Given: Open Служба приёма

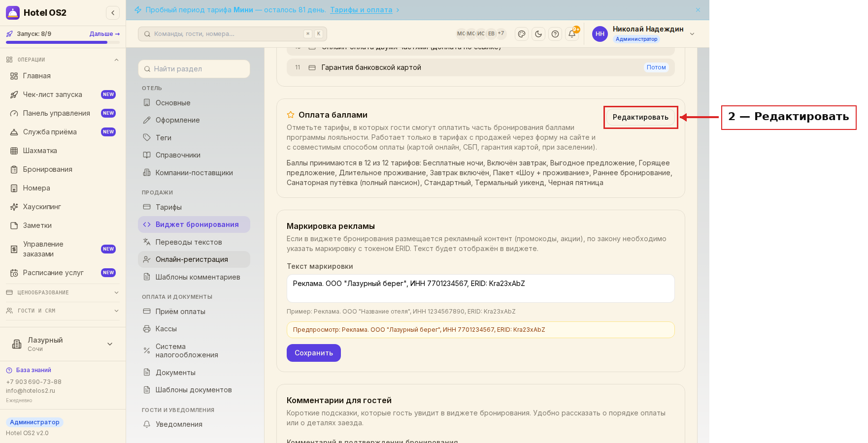Looking at the screenshot, I should (x=63, y=132).
